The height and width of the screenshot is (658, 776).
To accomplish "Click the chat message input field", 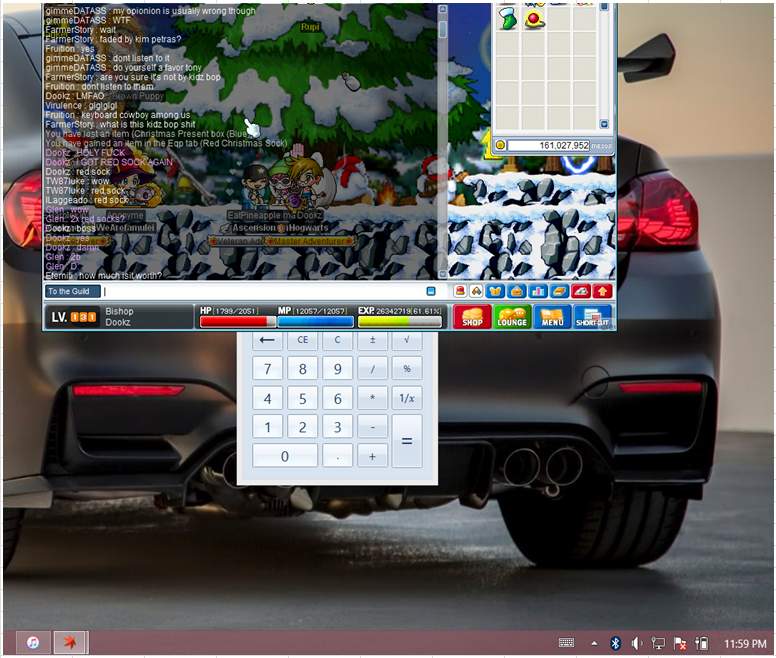I will click(262, 291).
